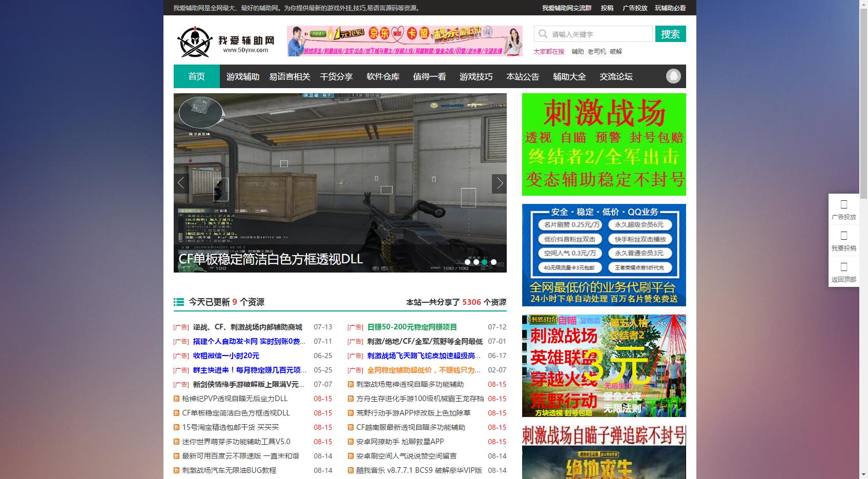Click the 老司机 hot search keyword
Viewport: 868px width, 479px height.
click(596, 51)
